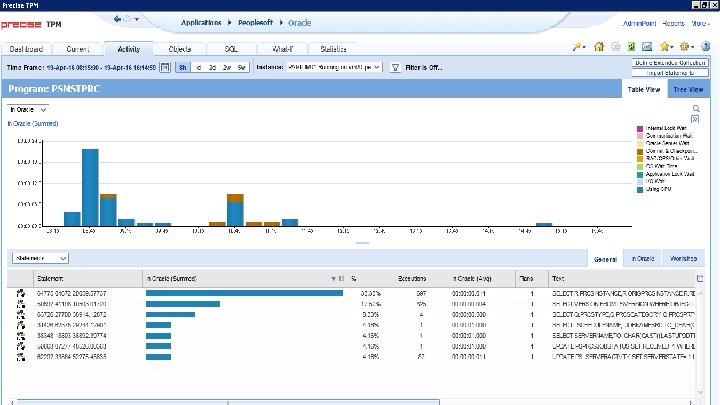Viewport: 720px width, 405px height.
Task: Go to the Home page icon
Action: [x=599, y=46]
